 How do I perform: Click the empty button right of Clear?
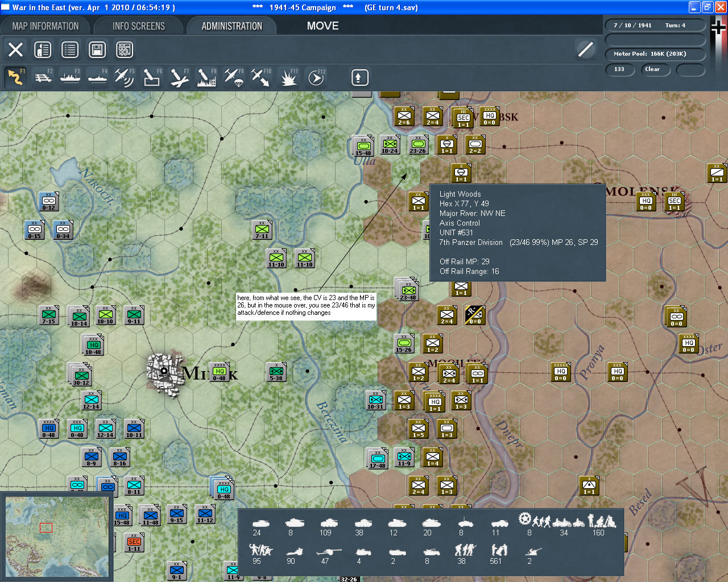690,69
